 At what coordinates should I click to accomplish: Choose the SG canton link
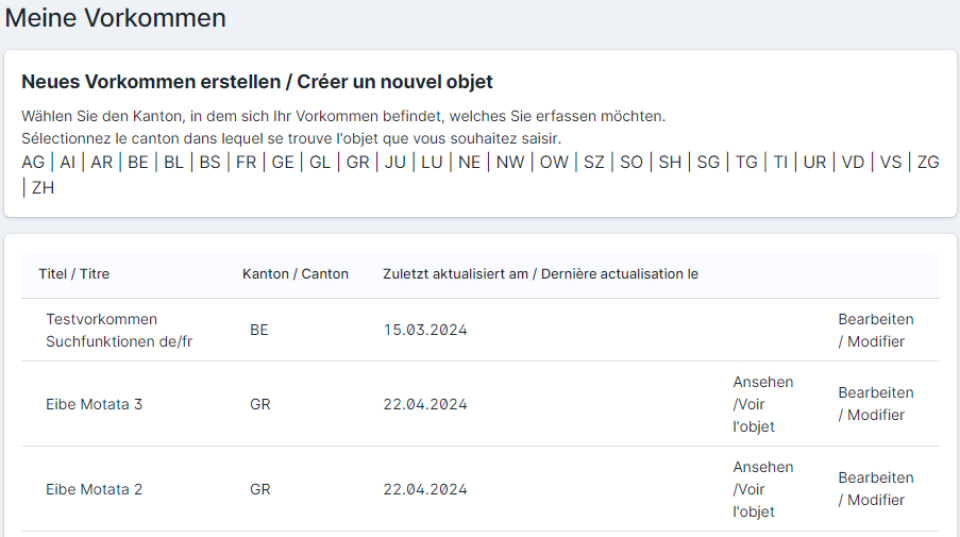click(x=708, y=162)
